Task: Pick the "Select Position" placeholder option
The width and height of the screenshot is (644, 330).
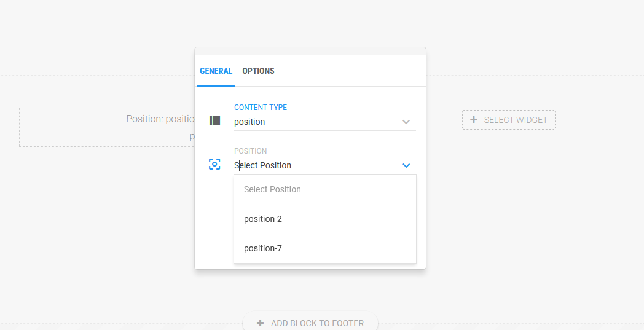Action: point(272,189)
